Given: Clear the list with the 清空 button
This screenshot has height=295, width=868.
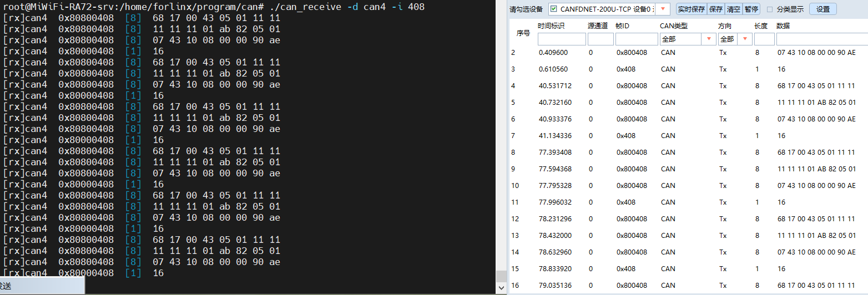Looking at the screenshot, I should point(734,9).
